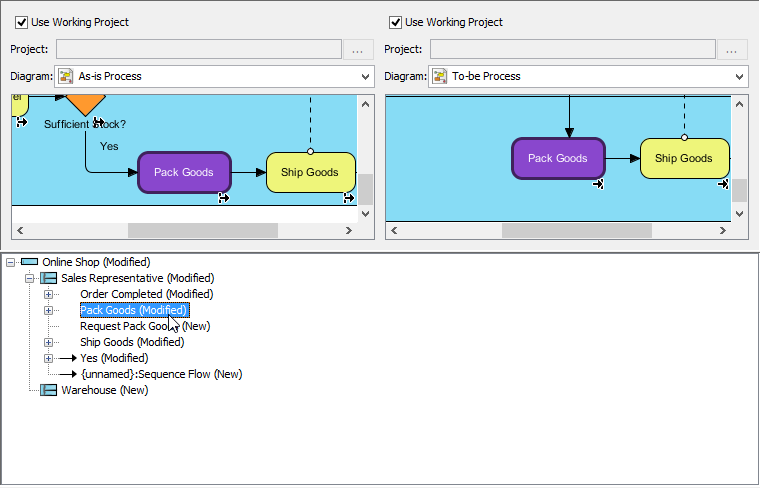Open the As-is Process diagram dropdown
Image resolution: width=760 pixels, height=488 pixels.
(364, 76)
